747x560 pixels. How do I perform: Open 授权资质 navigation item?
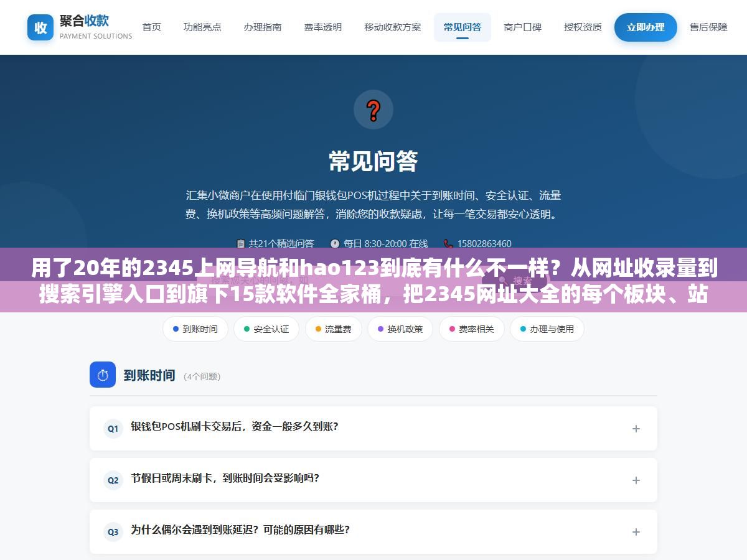tap(583, 27)
